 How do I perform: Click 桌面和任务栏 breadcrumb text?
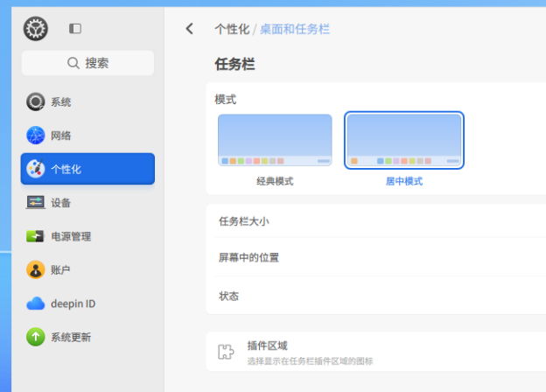tap(295, 29)
